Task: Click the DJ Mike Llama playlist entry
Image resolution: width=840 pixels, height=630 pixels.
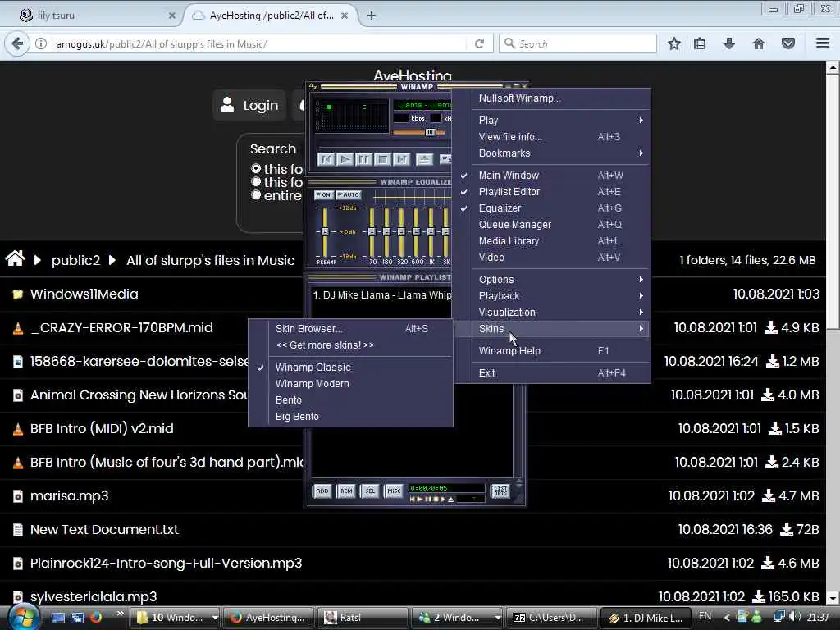Action: coord(382,295)
